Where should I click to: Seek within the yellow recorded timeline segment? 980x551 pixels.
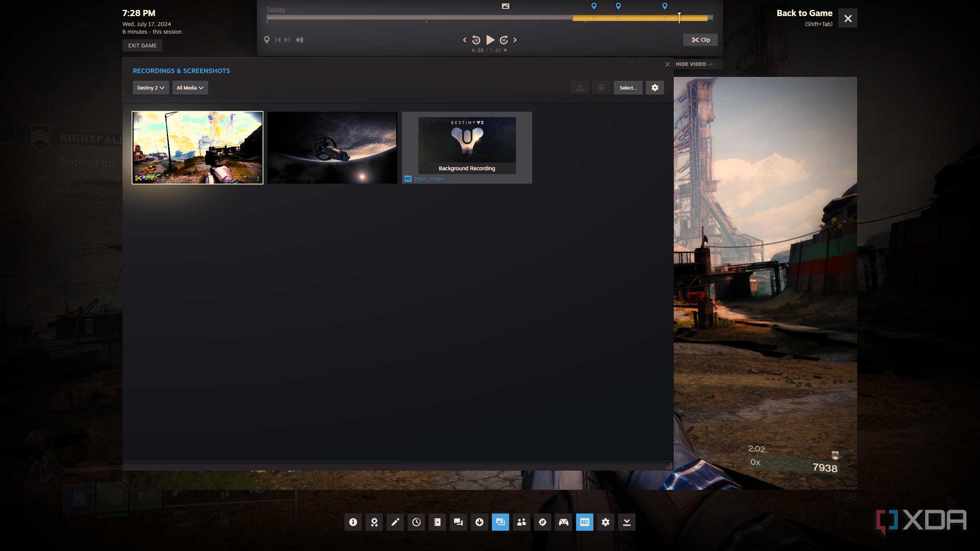coord(640,18)
